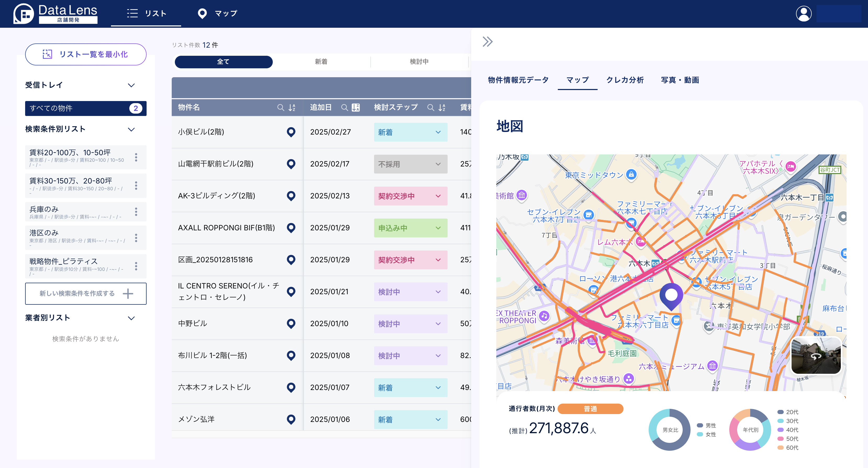Click map pin for AK-3ビルディング(2階)
868x468 pixels.
tap(291, 196)
